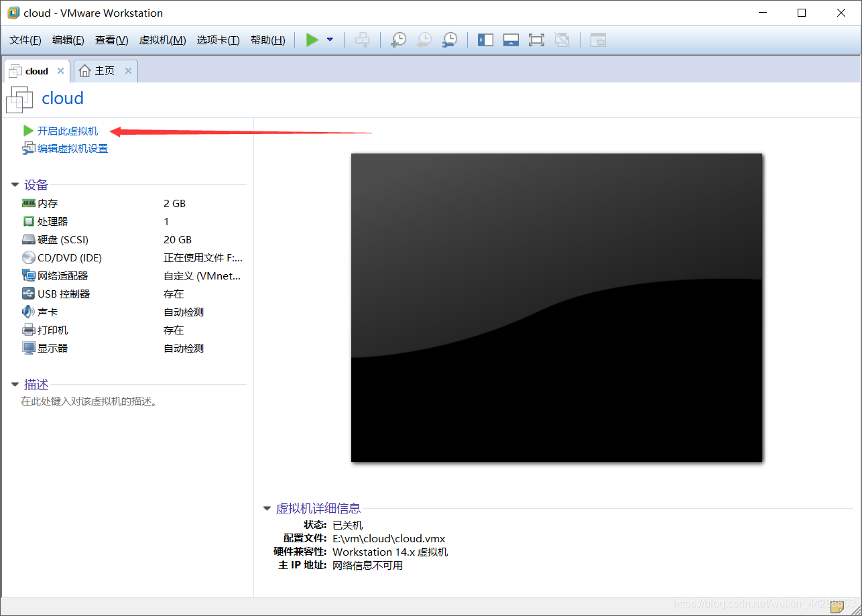Viewport: 862px width, 616px height.
Task: Open the 帮助(H) menu
Action: [x=267, y=40]
